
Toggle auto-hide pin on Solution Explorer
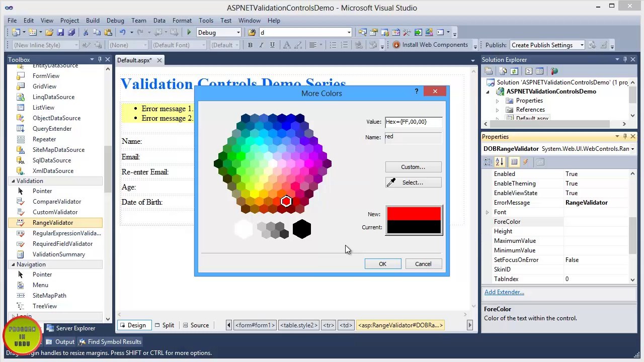click(x=625, y=60)
